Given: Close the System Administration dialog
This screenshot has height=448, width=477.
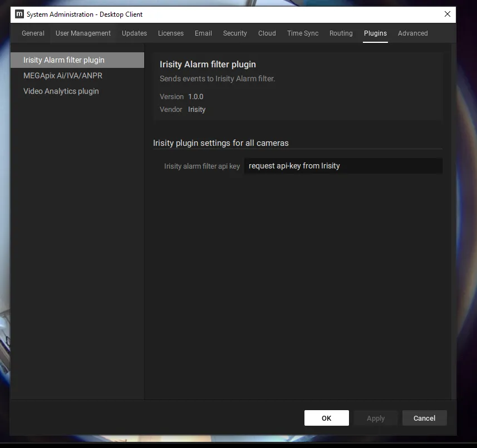Looking at the screenshot, I should pyautogui.click(x=447, y=14).
